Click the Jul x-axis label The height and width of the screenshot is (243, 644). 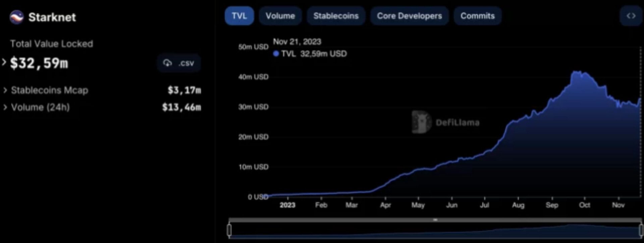(x=484, y=205)
